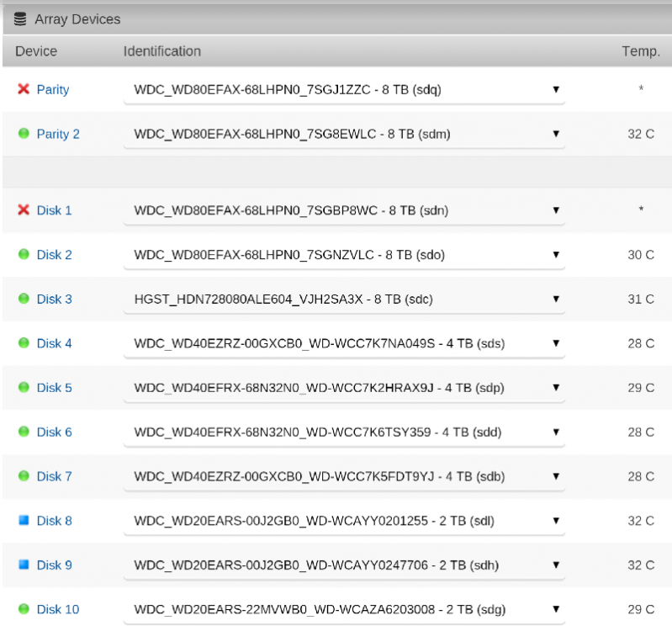Click the 32 C temperature of Disk 8
The image size is (672, 631).
641,521
